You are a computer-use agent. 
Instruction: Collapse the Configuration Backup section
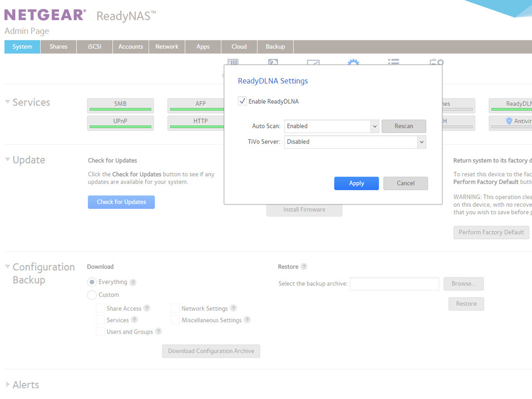[7, 267]
